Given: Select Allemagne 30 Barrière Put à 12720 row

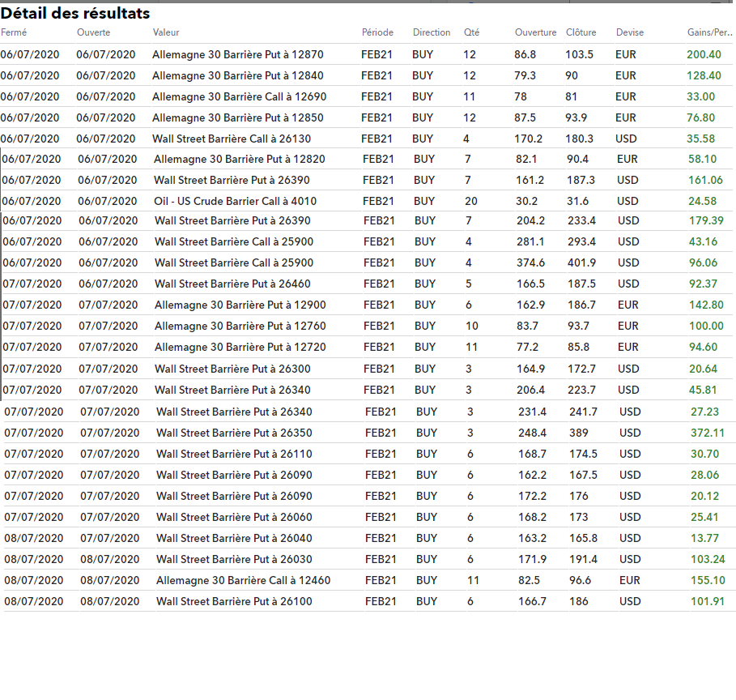Looking at the screenshot, I should tap(368, 348).
